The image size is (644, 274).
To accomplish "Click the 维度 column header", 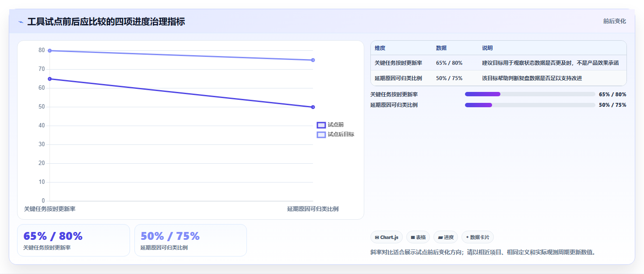I will coord(380,48).
